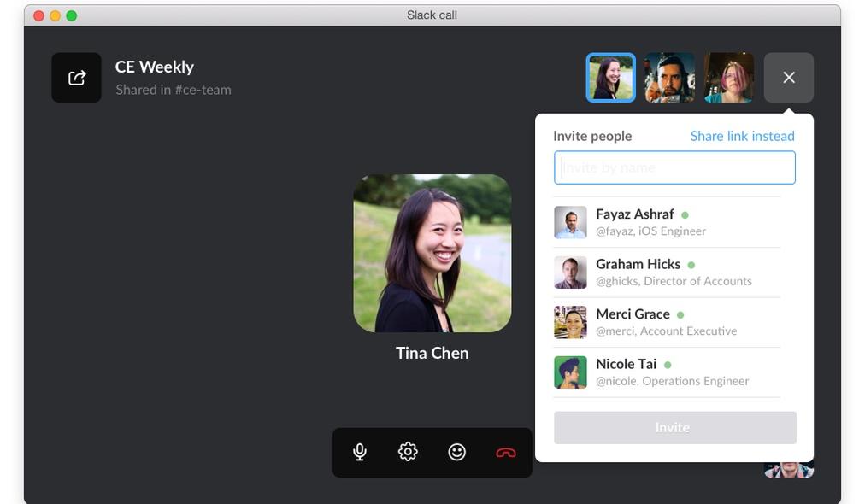Send an emoji reaction
Image resolution: width=865 pixels, height=504 pixels.
[x=456, y=451]
